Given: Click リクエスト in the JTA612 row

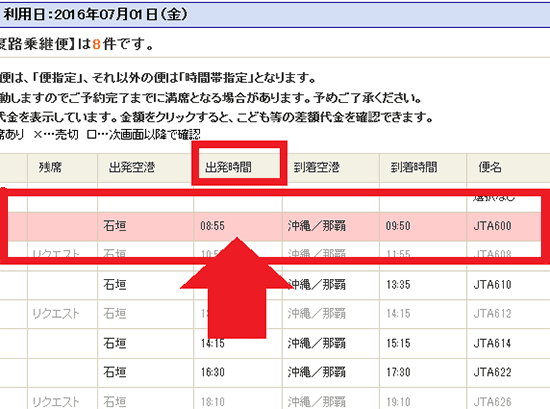Looking at the screenshot, I should 56,313.
